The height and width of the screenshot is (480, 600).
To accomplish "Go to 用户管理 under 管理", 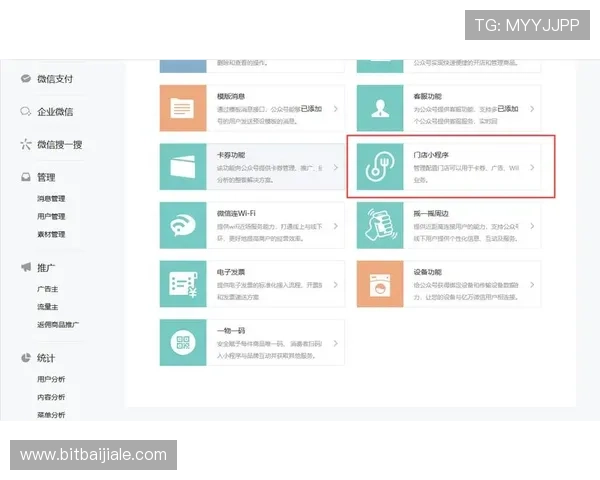I will click(51, 216).
